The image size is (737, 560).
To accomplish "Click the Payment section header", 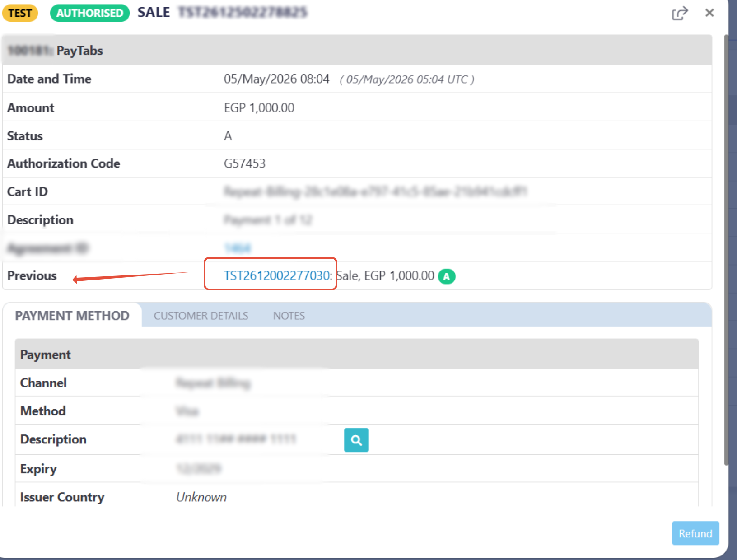I will 357,354.
